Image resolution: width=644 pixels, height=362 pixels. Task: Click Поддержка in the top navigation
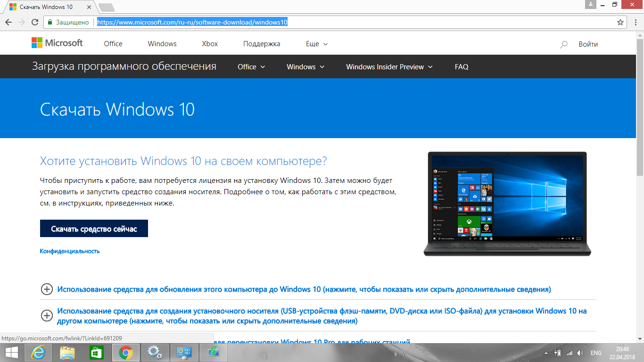click(x=262, y=44)
